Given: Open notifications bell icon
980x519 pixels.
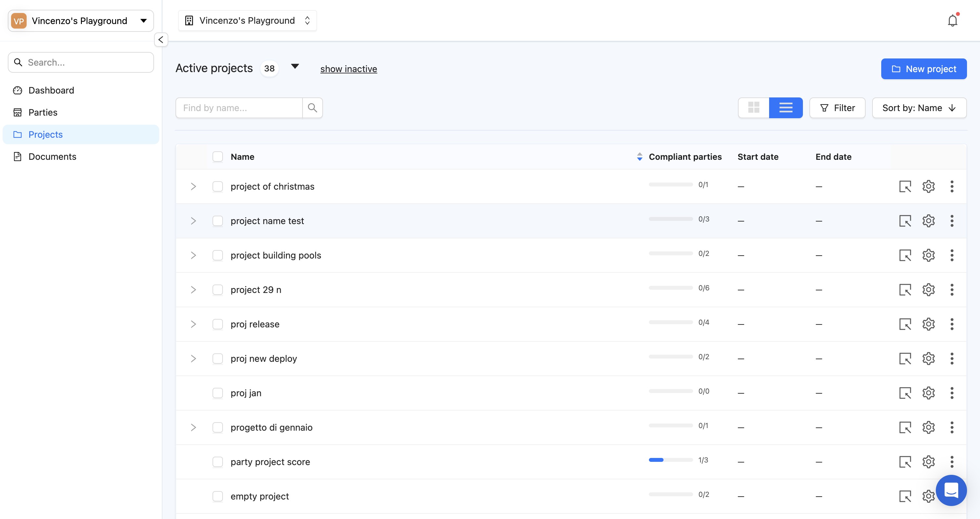Looking at the screenshot, I should coord(952,20).
